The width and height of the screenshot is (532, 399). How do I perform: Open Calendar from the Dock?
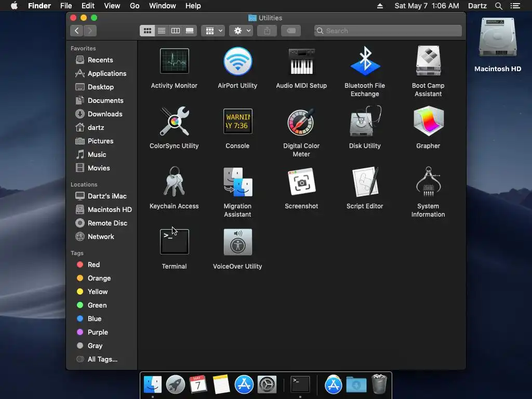click(x=198, y=385)
